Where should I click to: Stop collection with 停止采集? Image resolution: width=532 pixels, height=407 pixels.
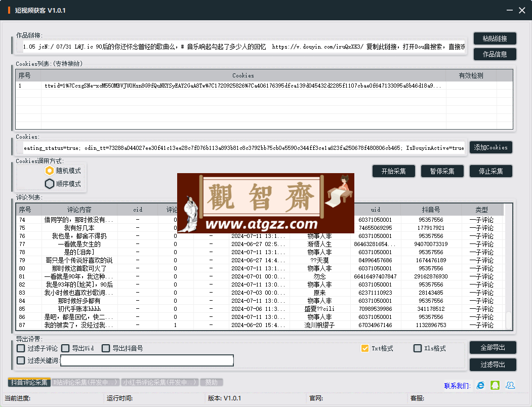point(490,171)
